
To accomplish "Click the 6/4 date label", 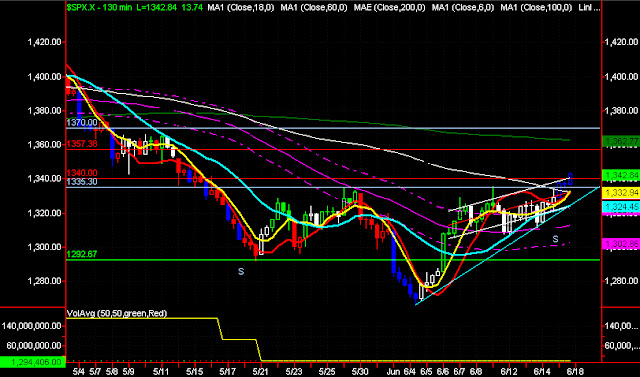I will (410, 373).
